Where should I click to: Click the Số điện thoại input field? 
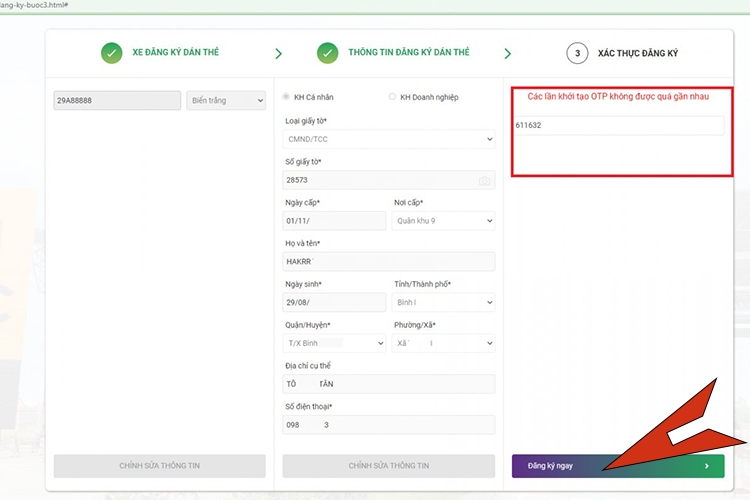[389, 425]
